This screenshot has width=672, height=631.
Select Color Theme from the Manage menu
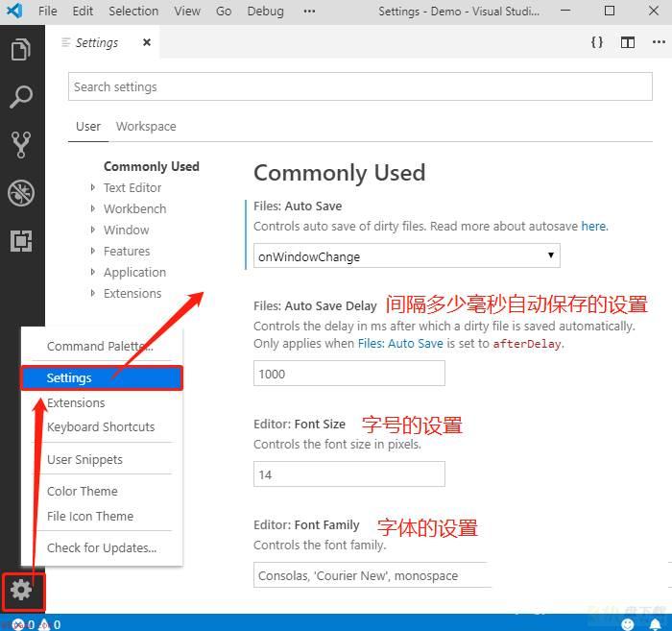(x=83, y=491)
